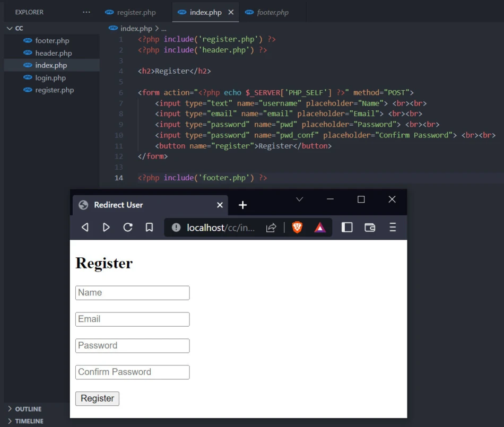
Task: Open Explorer more actions ellipsis
Action: 86,12
